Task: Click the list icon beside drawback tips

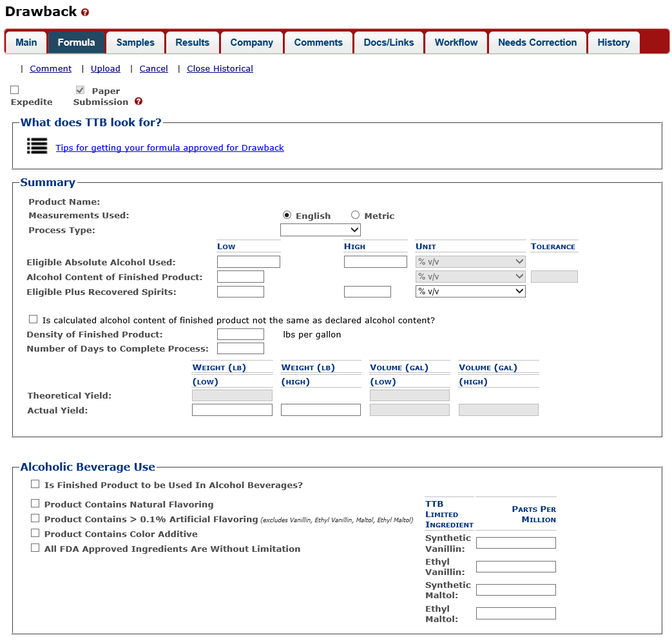Action: [37, 146]
